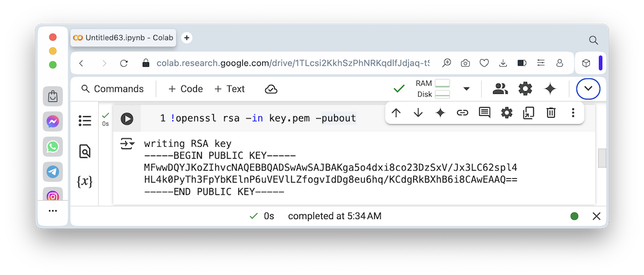Open the variables panel

pos(85,181)
